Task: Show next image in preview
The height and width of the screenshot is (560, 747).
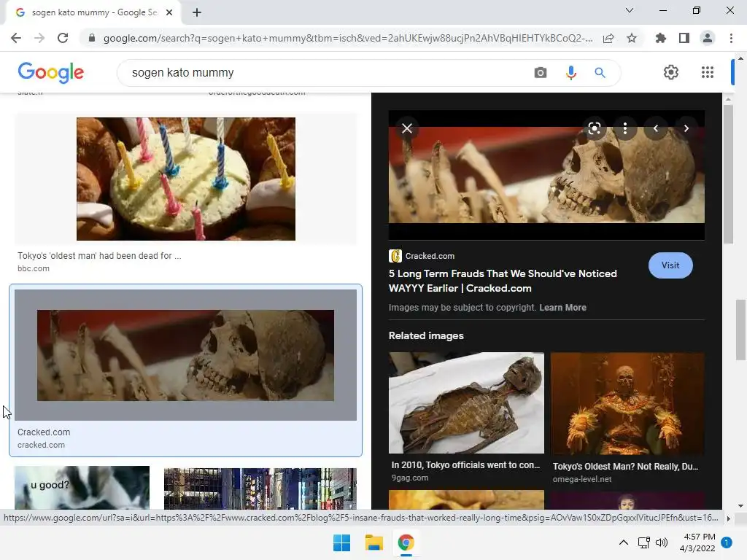Action: point(686,128)
